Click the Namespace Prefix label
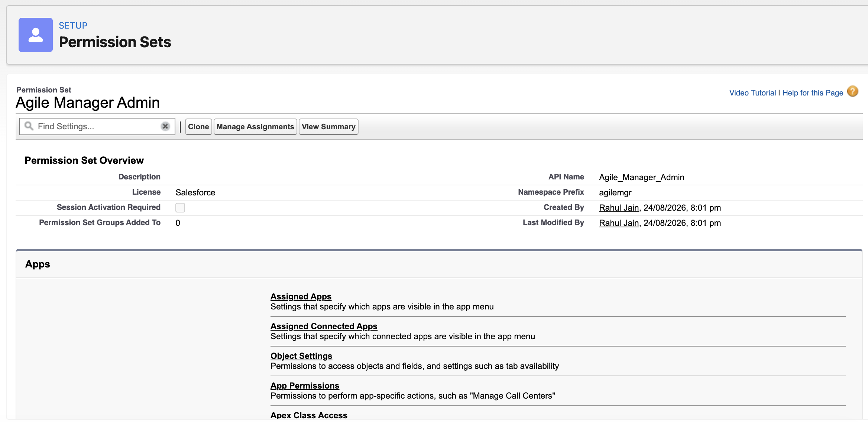Image resolution: width=868 pixels, height=422 pixels. (551, 192)
